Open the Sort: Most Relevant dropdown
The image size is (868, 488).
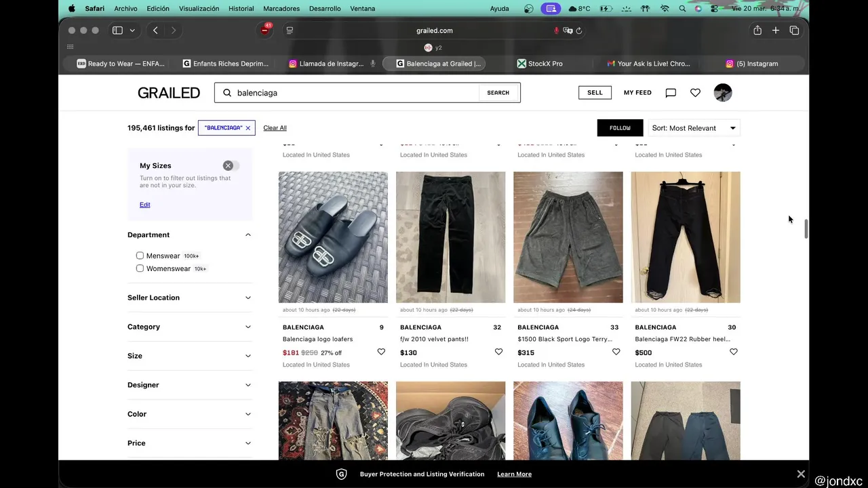(694, 128)
